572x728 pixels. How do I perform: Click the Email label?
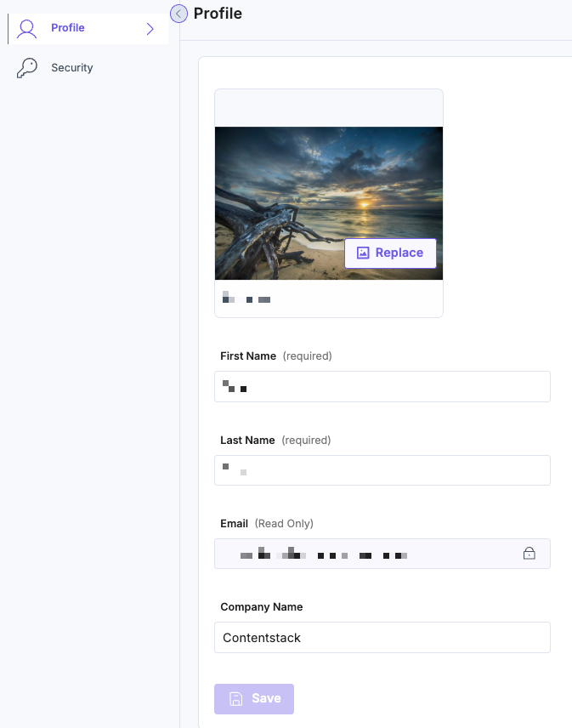point(235,524)
